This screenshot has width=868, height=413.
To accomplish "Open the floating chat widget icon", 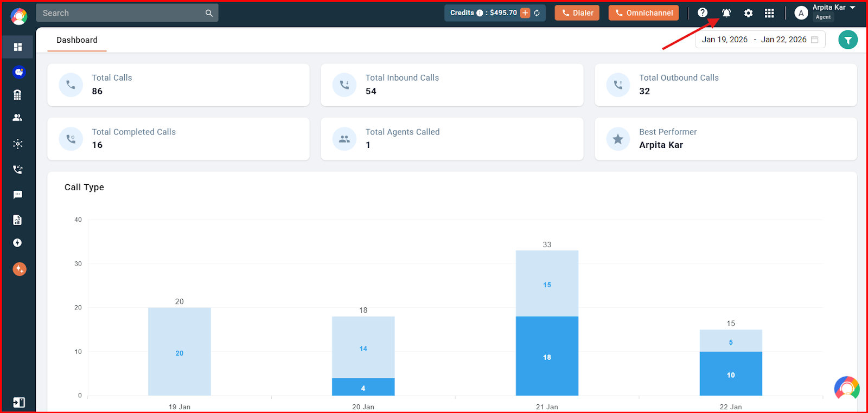I will coord(847,388).
